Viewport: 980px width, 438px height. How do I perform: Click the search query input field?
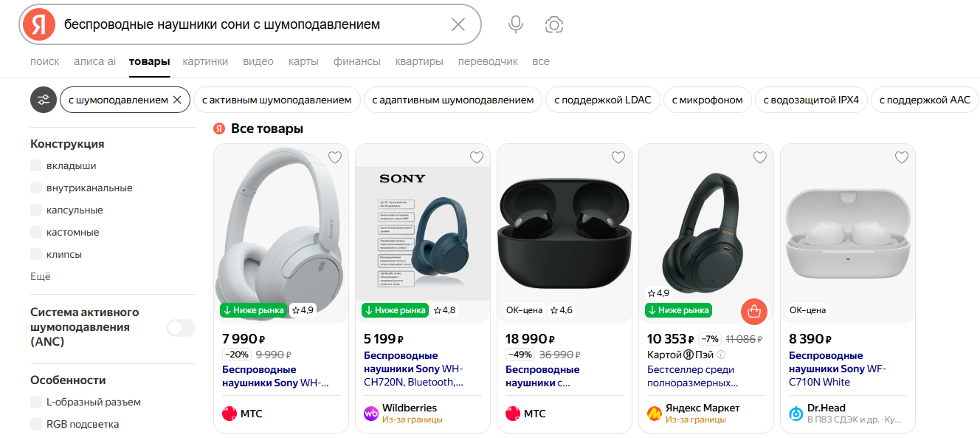coord(251,24)
